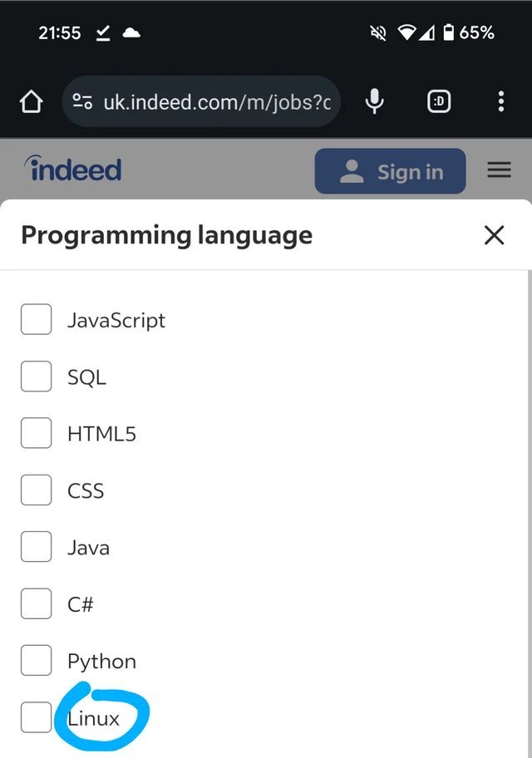Open the three-dot browser menu
The width and height of the screenshot is (532, 758).
tap(500, 102)
